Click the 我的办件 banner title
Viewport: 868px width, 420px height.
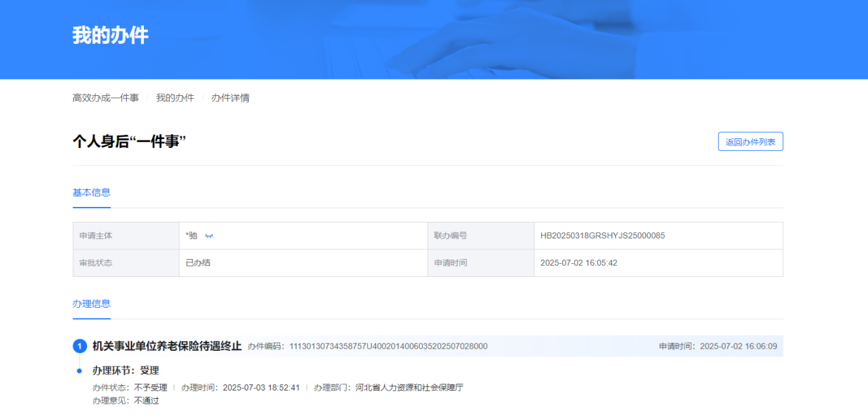(x=110, y=36)
